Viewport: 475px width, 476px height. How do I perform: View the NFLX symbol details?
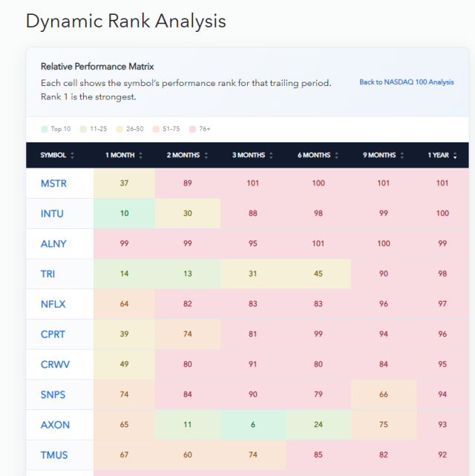[53, 304]
